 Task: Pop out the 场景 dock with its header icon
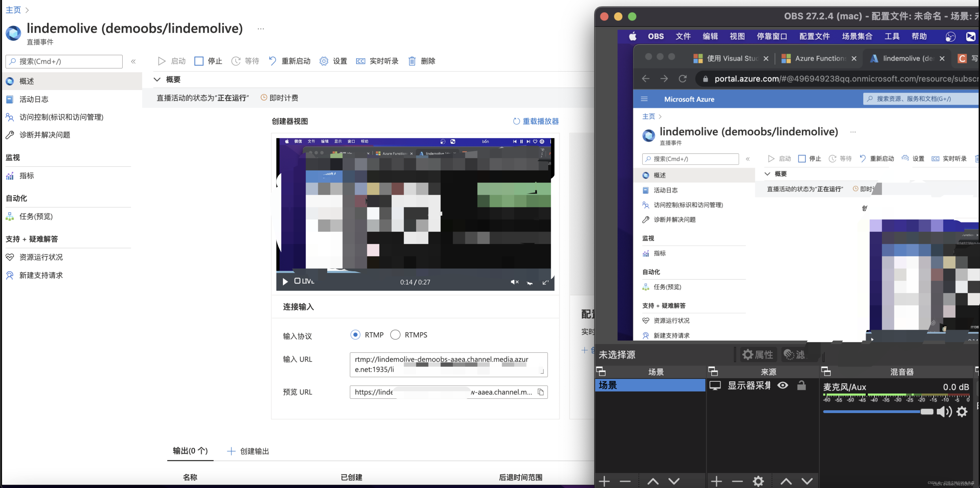601,371
